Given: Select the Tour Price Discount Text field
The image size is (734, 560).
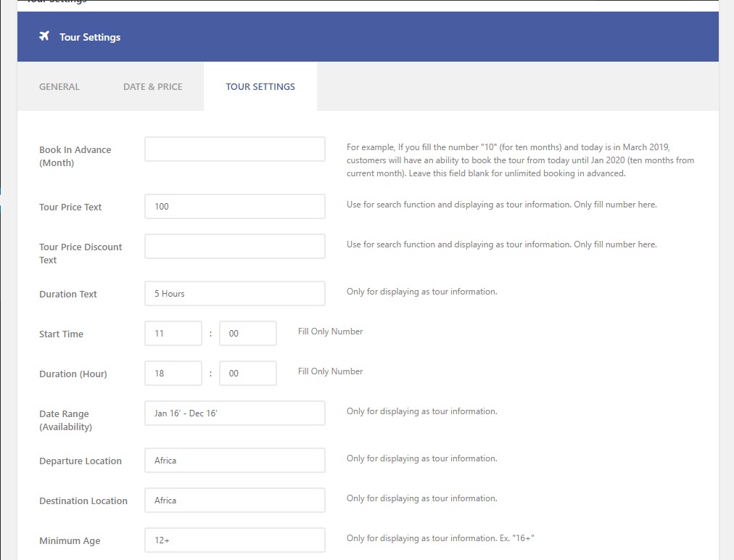Looking at the screenshot, I should point(235,247).
